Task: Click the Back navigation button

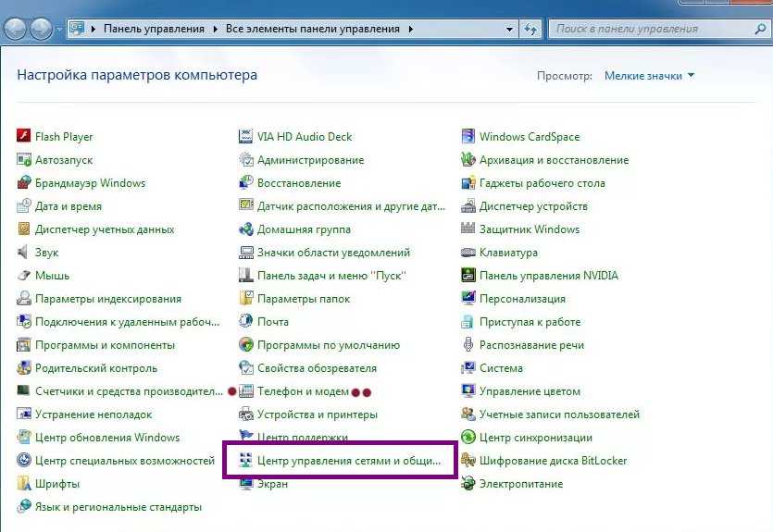Action: [x=16, y=29]
